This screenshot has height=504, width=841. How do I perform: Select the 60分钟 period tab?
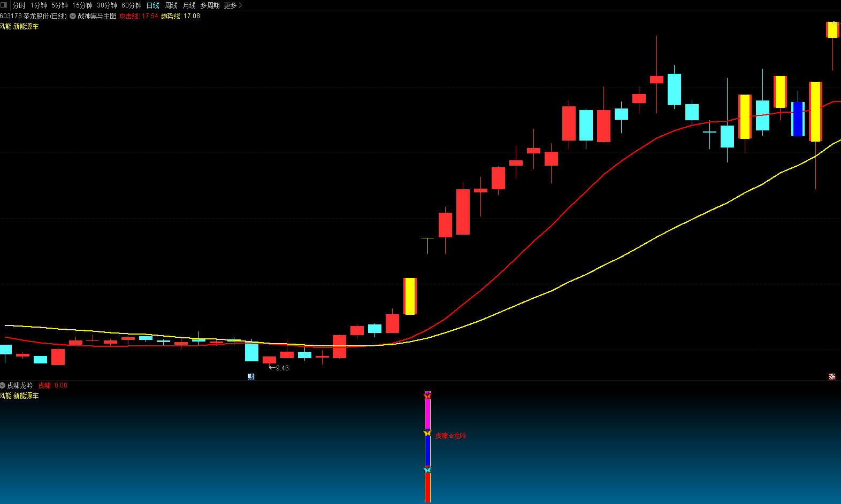(x=132, y=5)
